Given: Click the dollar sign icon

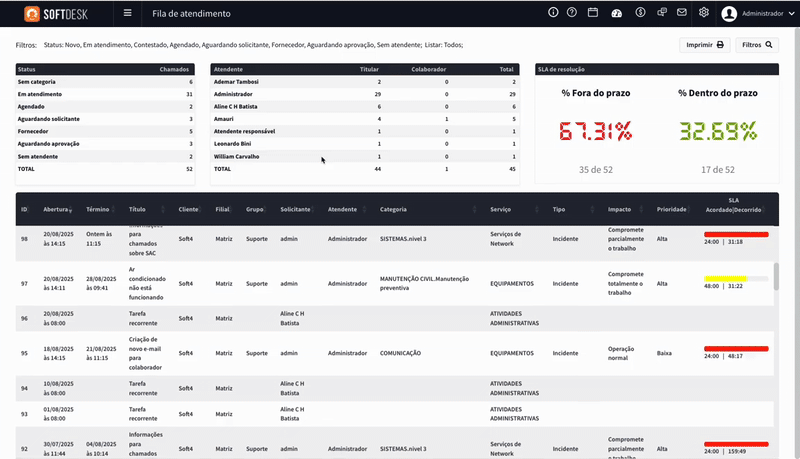Looking at the screenshot, I should [638, 13].
